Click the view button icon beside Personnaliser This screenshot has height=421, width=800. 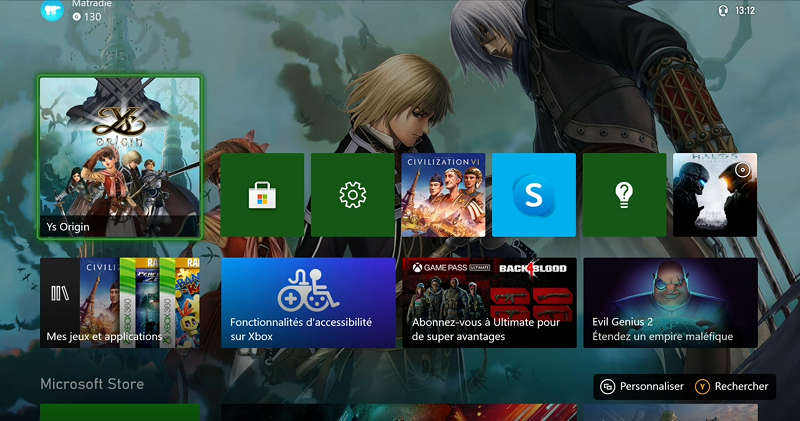coord(607,387)
